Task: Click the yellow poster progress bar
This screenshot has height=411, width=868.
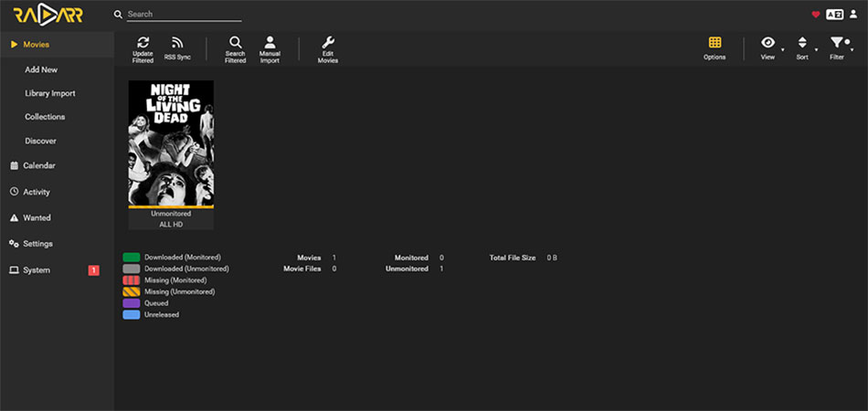Action: coord(171,207)
